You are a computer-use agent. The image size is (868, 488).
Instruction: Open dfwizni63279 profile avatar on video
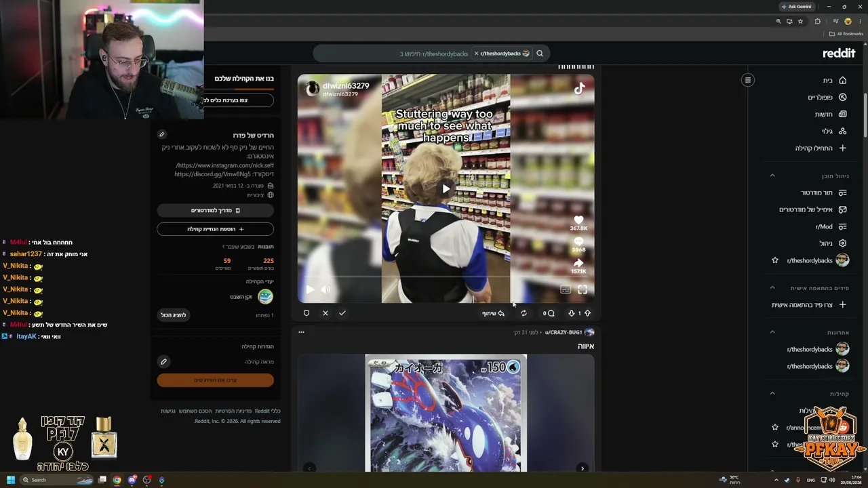pos(312,89)
